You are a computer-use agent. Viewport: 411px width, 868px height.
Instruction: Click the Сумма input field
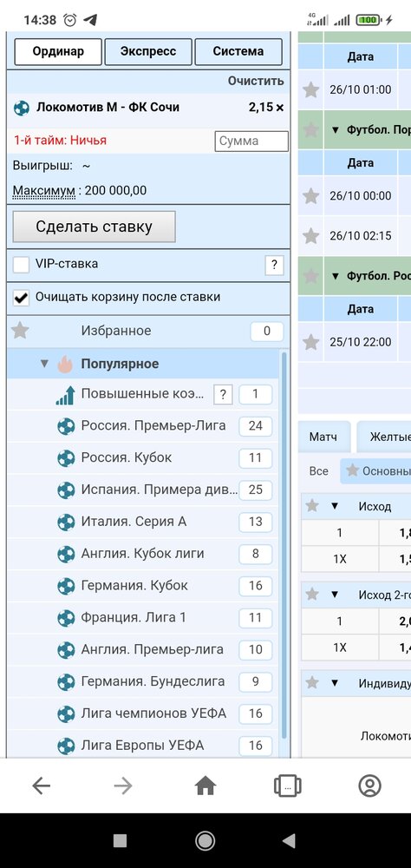click(x=251, y=141)
